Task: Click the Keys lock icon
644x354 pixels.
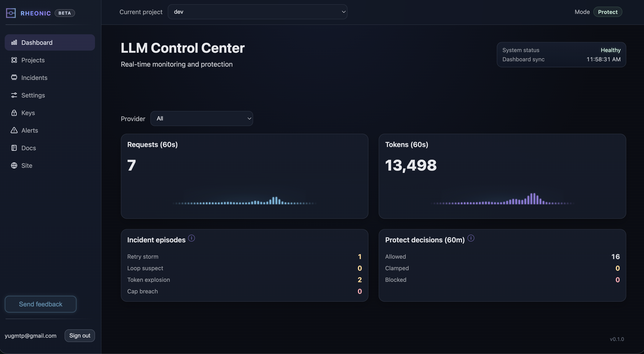Action: point(14,113)
